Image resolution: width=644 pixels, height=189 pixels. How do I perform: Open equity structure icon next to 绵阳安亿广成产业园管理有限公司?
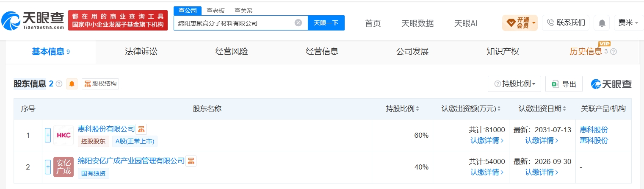coord(191,161)
